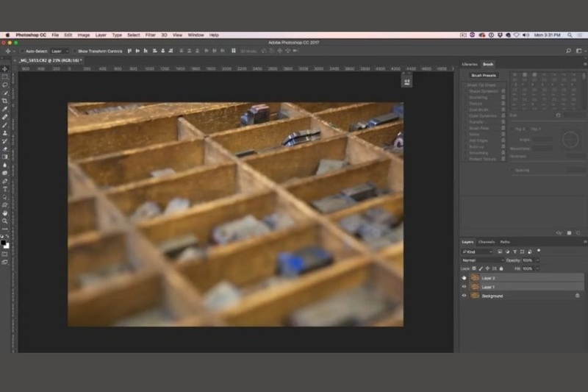Select the Crop tool
This screenshot has width=588, height=392.
[5, 101]
